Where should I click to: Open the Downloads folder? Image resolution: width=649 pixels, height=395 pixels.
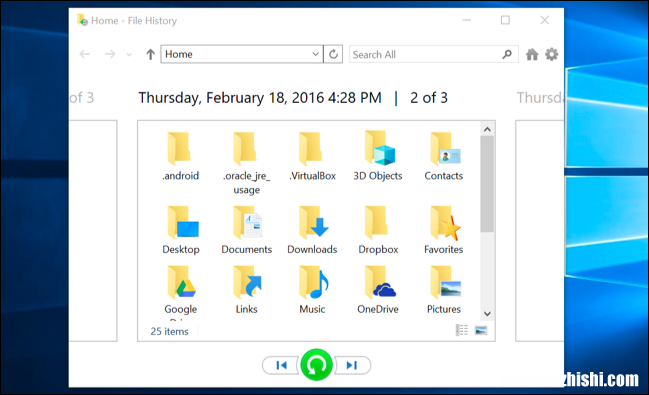(312, 230)
